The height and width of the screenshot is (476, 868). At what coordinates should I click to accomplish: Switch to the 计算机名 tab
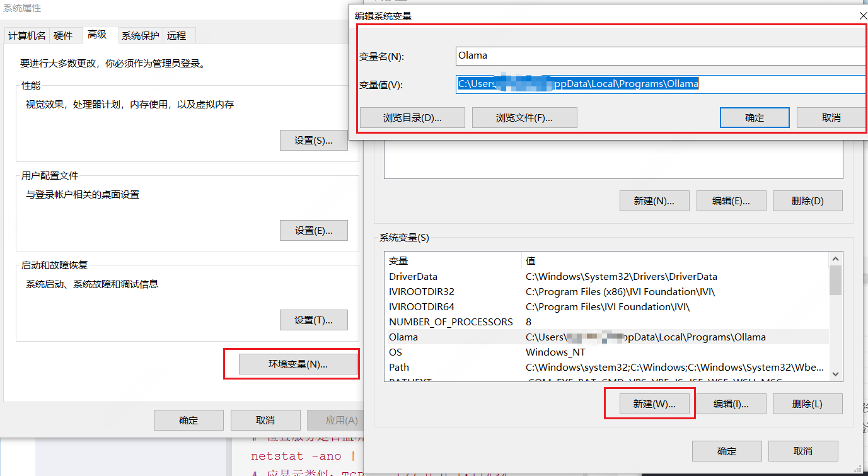click(x=26, y=36)
